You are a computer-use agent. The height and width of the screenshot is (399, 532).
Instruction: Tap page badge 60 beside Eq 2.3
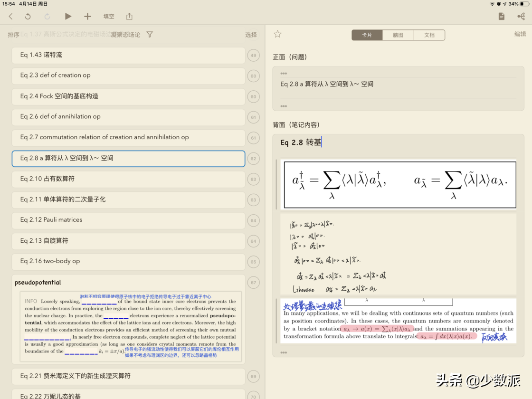(x=254, y=76)
